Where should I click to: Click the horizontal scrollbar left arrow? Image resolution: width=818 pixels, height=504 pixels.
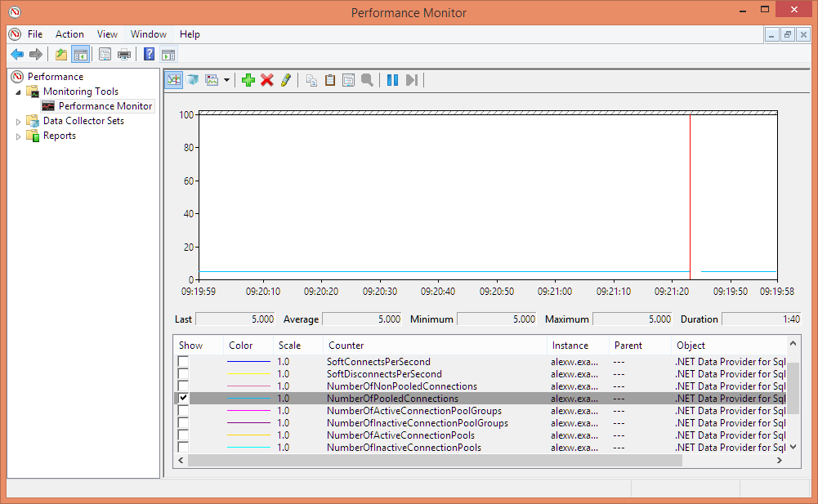[x=181, y=460]
